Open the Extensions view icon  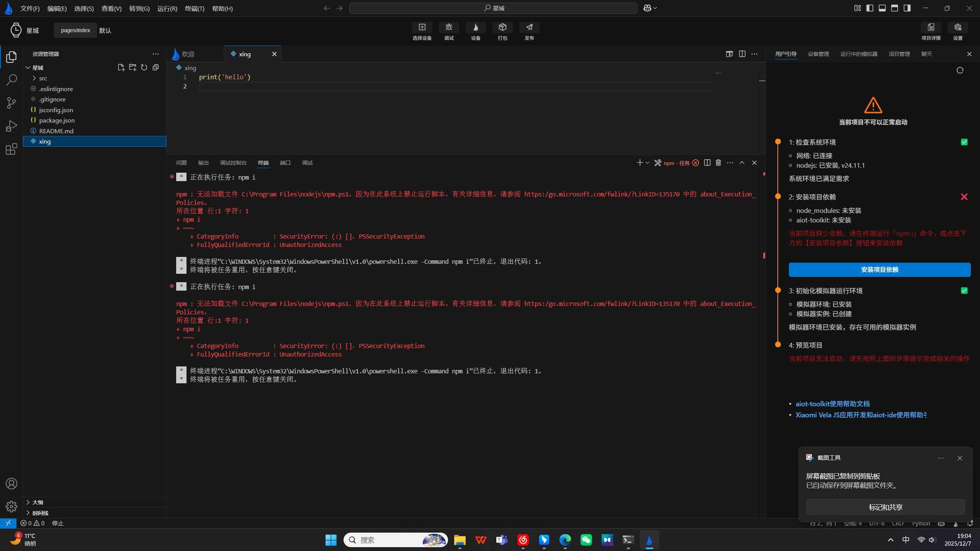(x=11, y=149)
